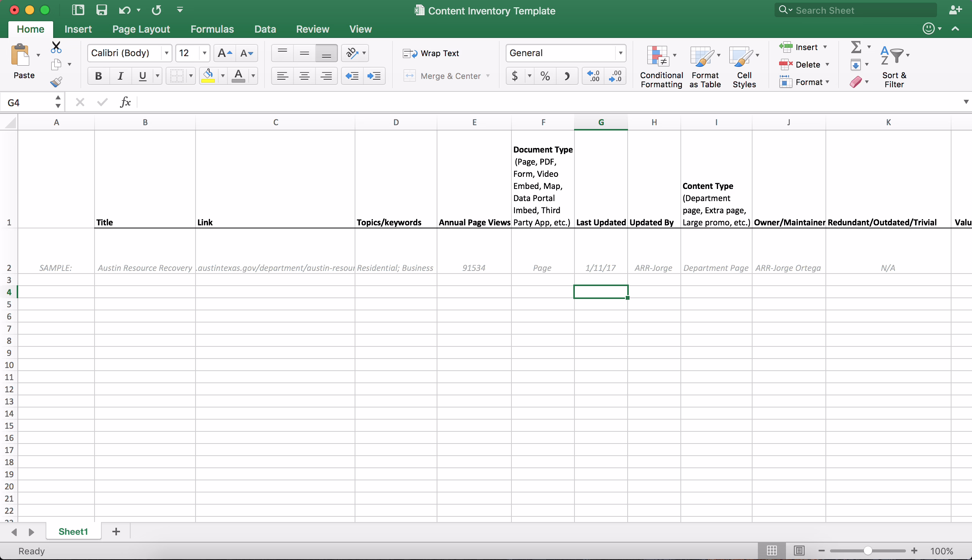Toggle Italic formatting
972x560 pixels.
tap(120, 76)
